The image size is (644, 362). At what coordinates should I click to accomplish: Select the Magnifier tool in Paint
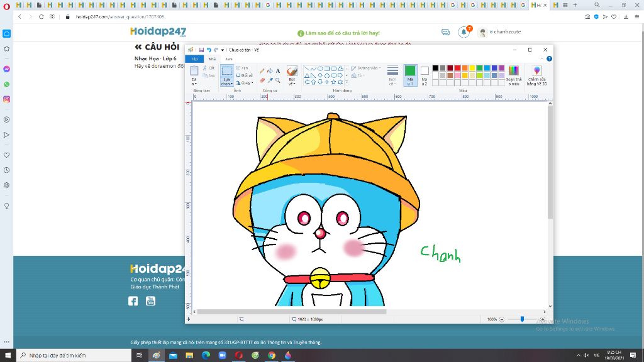[277, 80]
